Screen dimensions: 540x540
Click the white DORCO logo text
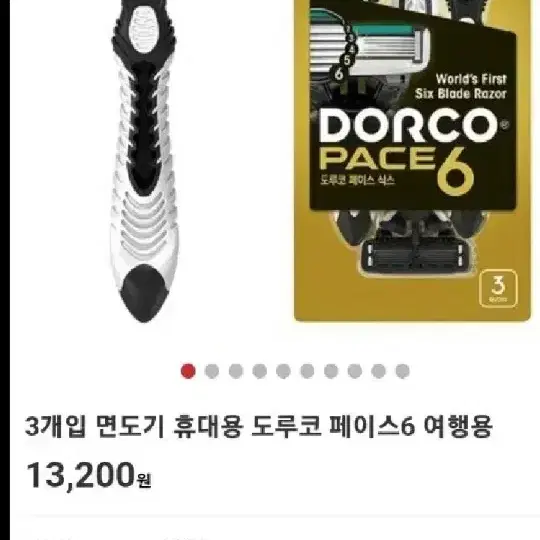coord(408,126)
